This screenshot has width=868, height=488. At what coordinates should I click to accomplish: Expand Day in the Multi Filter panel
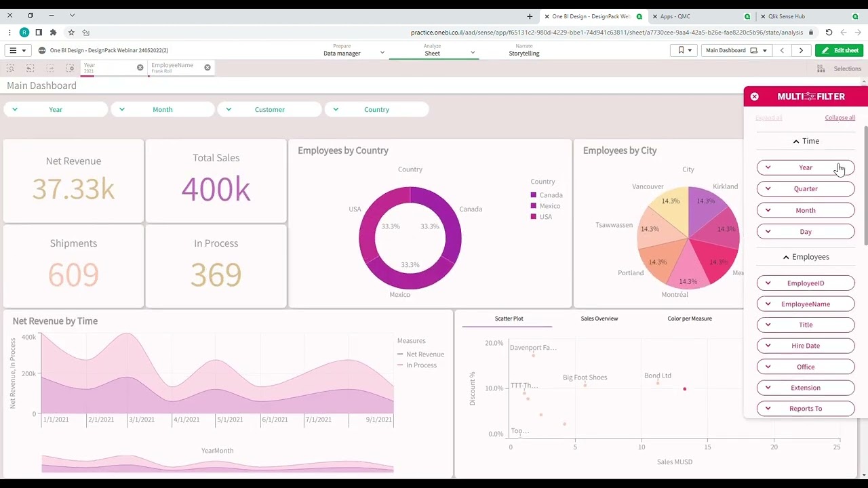[x=806, y=232]
